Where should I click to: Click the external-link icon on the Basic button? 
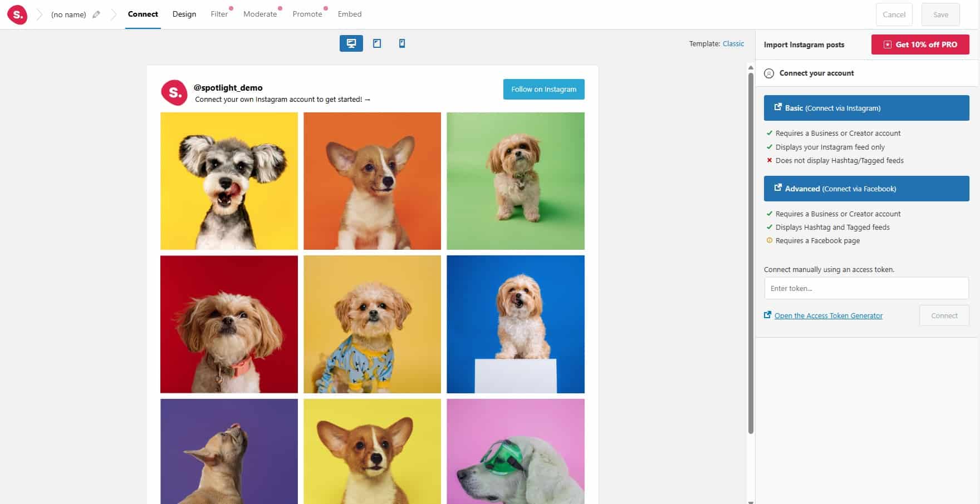coord(778,107)
